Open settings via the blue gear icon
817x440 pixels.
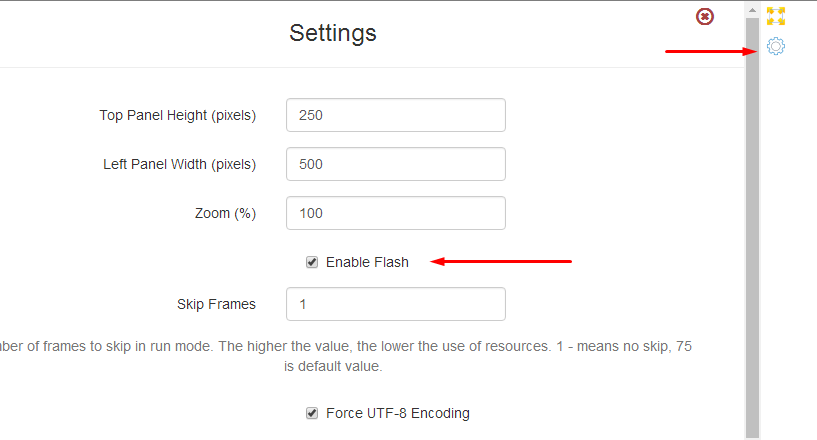[x=776, y=46]
